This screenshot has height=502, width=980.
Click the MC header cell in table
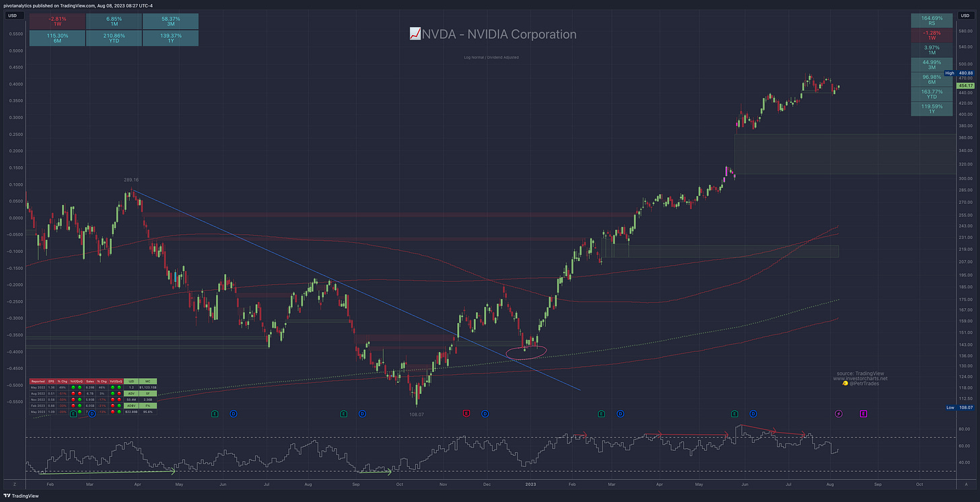tap(148, 382)
